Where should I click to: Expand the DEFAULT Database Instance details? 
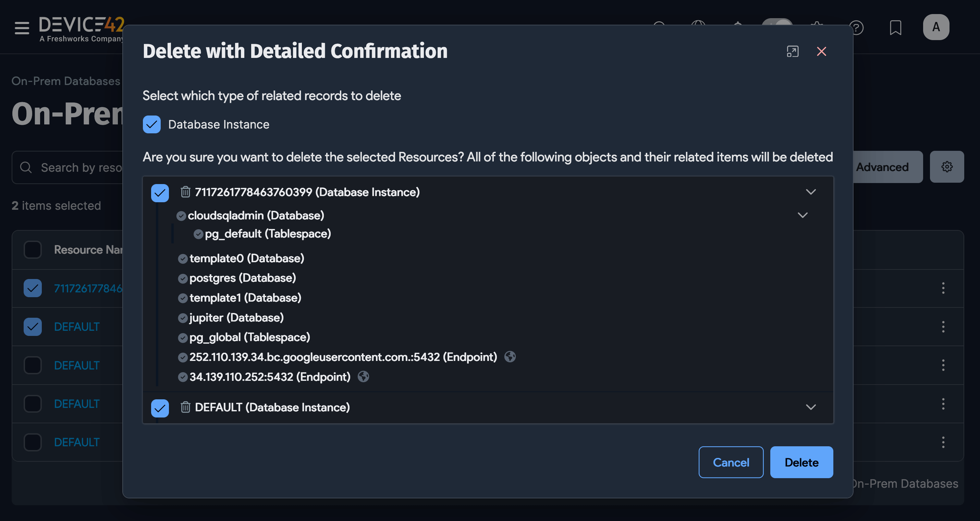811,407
